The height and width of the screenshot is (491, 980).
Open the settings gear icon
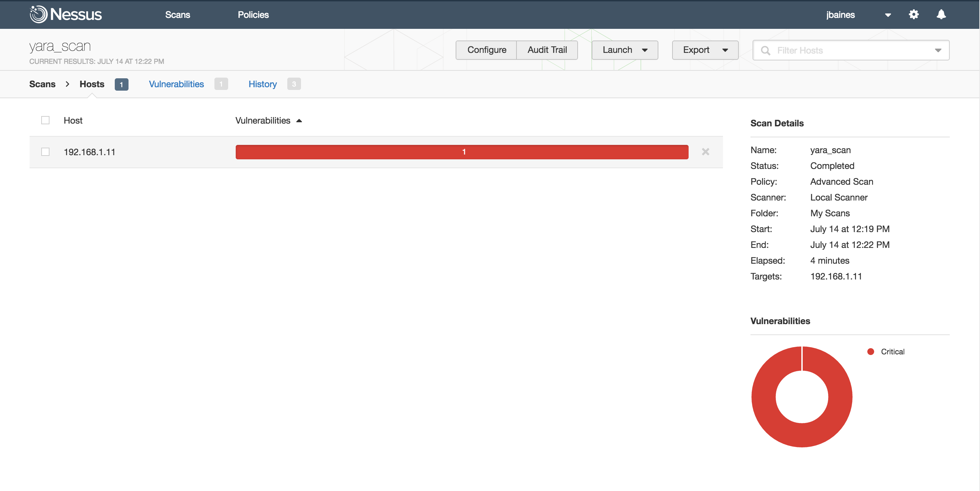pyautogui.click(x=913, y=14)
